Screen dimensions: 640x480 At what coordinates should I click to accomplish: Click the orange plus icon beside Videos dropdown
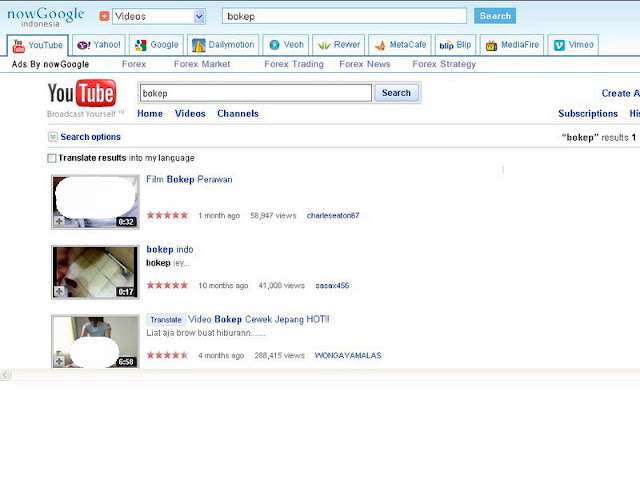[x=104, y=16]
